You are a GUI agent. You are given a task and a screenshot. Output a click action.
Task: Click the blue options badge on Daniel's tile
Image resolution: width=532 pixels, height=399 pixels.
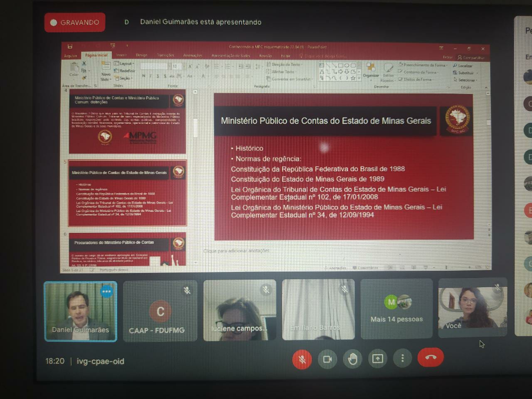tap(106, 291)
